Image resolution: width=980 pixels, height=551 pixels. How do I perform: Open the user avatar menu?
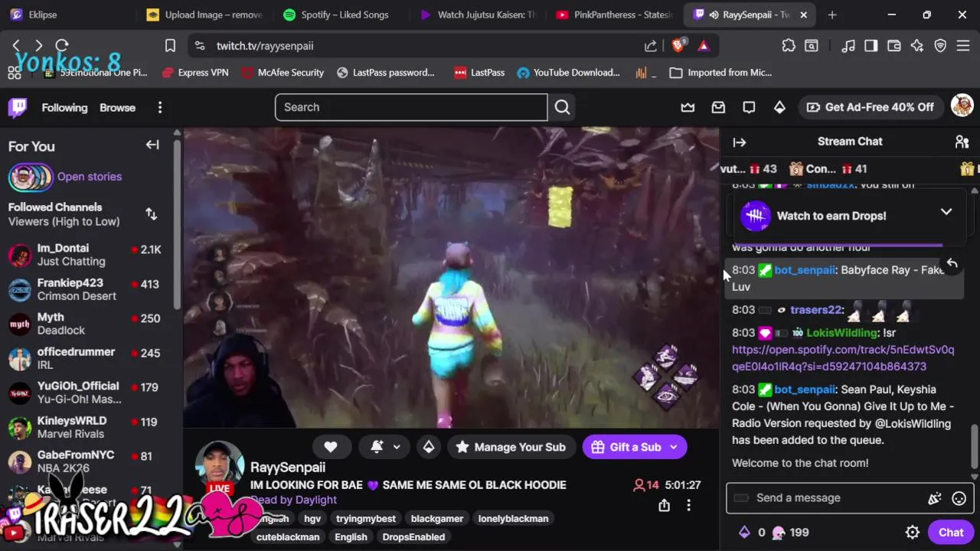(x=962, y=106)
